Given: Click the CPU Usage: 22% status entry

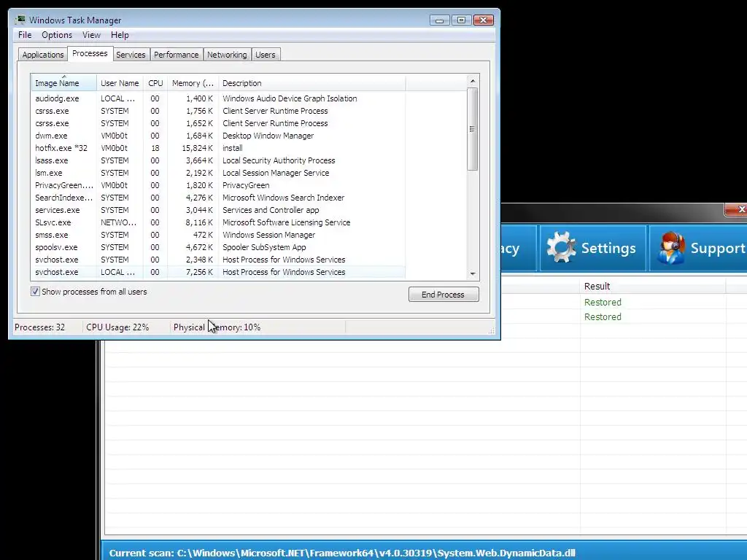Looking at the screenshot, I should click(x=117, y=327).
